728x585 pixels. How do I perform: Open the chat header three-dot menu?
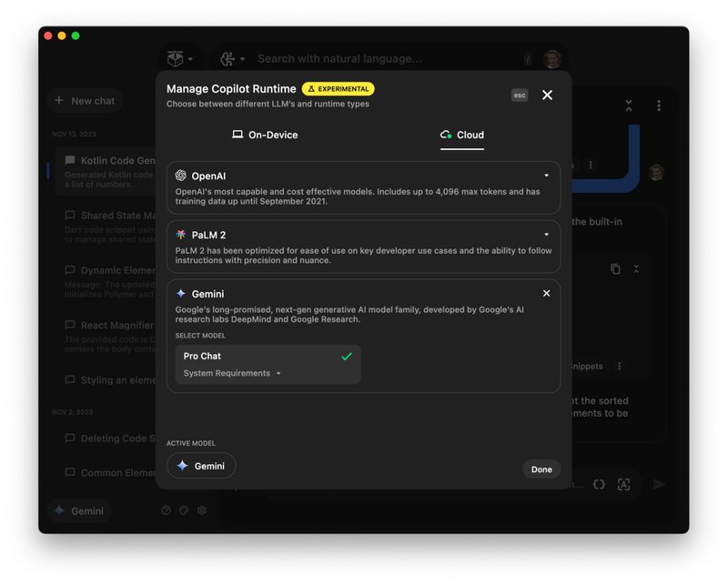click(x=659, y=106)
